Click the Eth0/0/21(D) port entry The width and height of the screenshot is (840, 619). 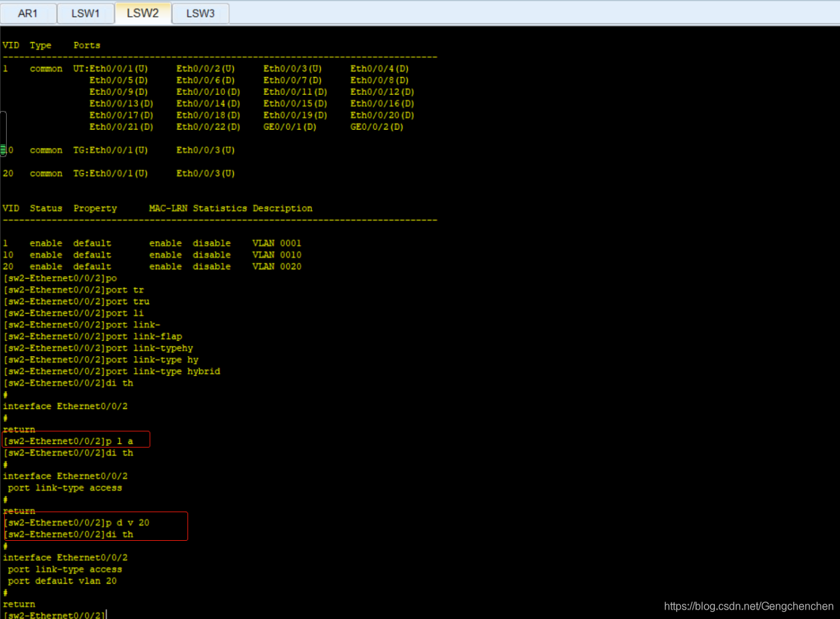(x=122, y=126)
